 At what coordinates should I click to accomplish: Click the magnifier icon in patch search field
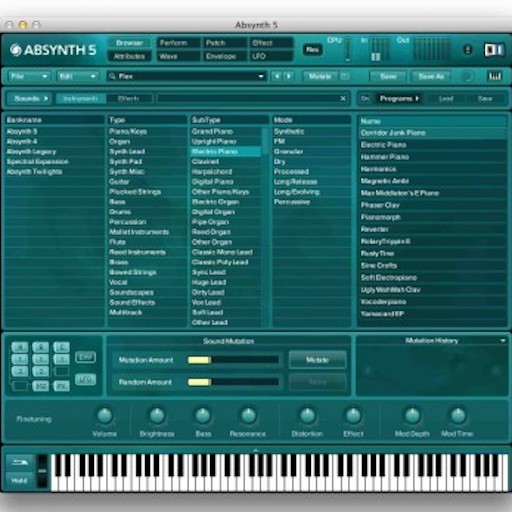coord(112,76)
